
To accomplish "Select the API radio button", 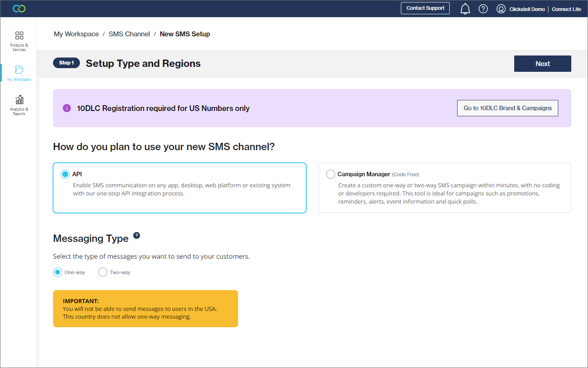I will tap(65, 174).
